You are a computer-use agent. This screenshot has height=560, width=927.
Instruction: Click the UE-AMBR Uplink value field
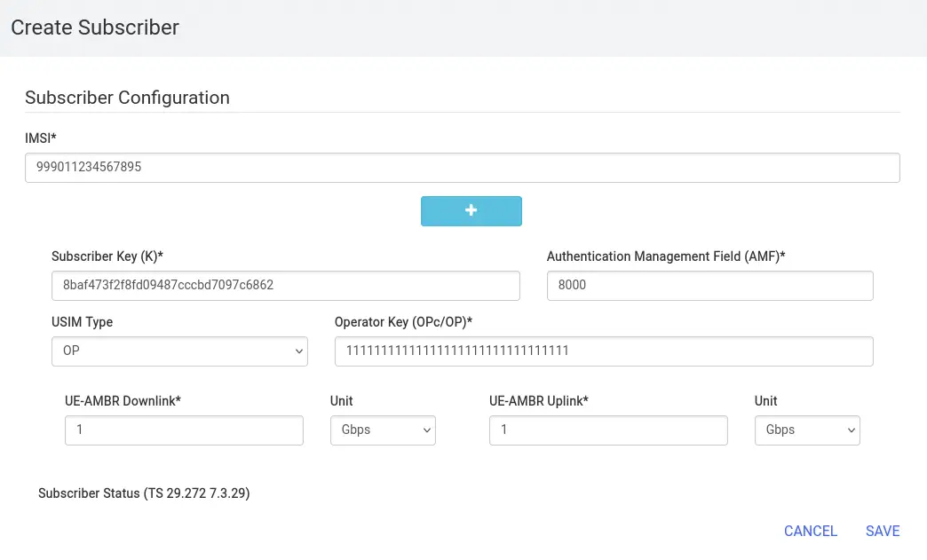coord(607,430)
